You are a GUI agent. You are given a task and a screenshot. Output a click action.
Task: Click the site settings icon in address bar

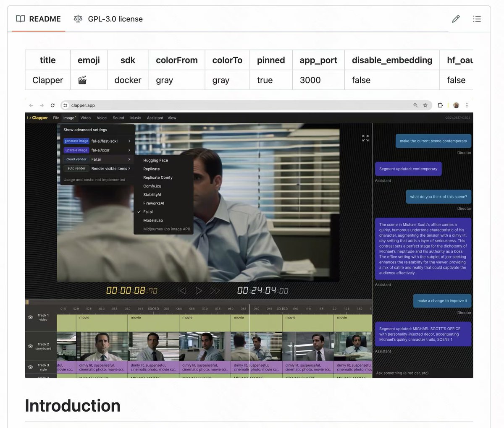pyautogui.click(x=66, y=105)
